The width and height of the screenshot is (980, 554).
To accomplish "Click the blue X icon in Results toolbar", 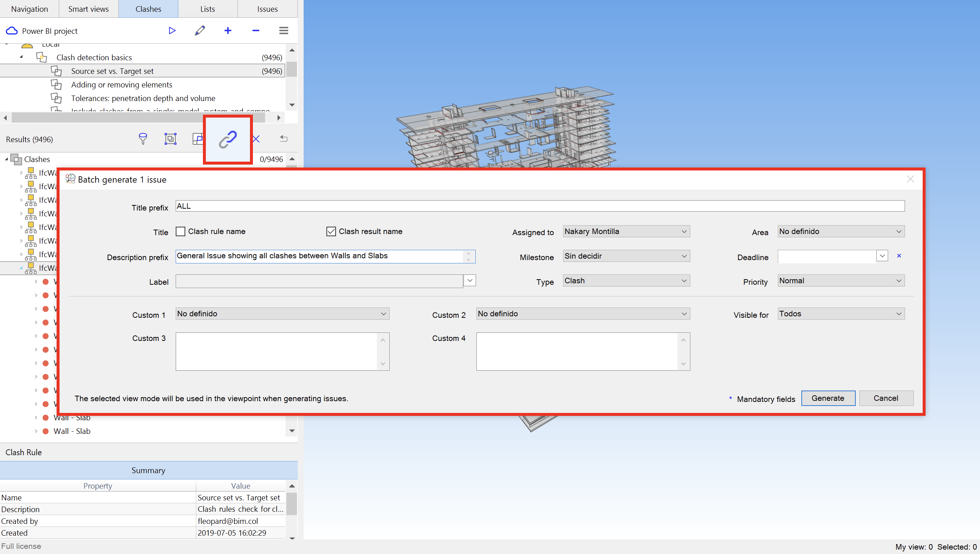I will (x=256, y=139).
